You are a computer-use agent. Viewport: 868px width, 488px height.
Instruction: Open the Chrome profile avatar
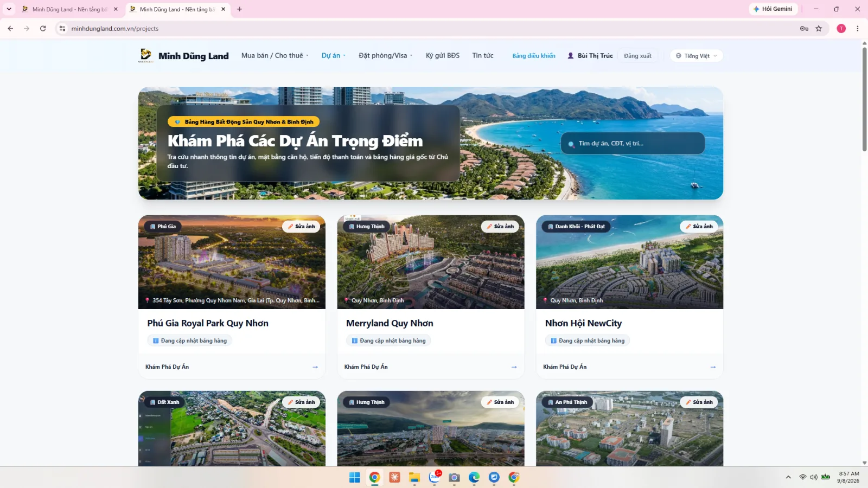point(841,28)
